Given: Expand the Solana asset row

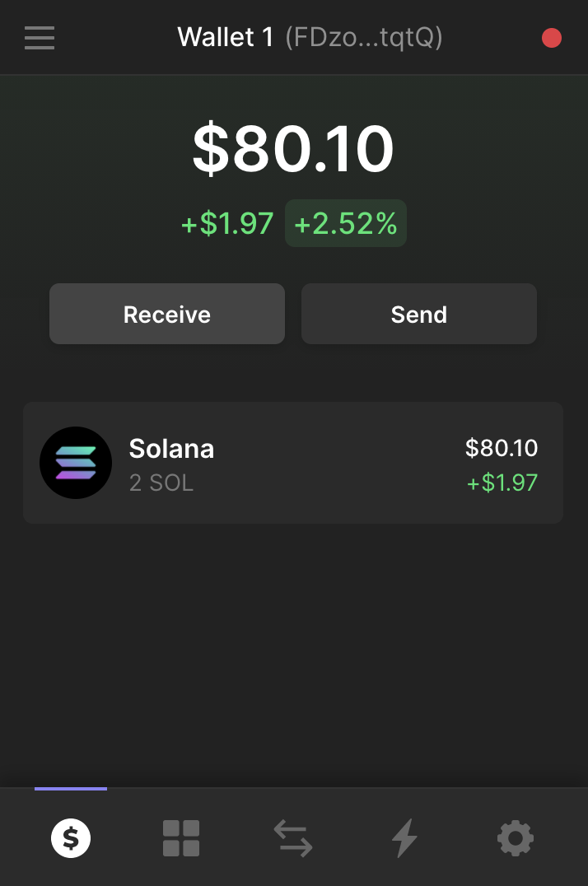Looking at the screenshot, I should 292,463.
